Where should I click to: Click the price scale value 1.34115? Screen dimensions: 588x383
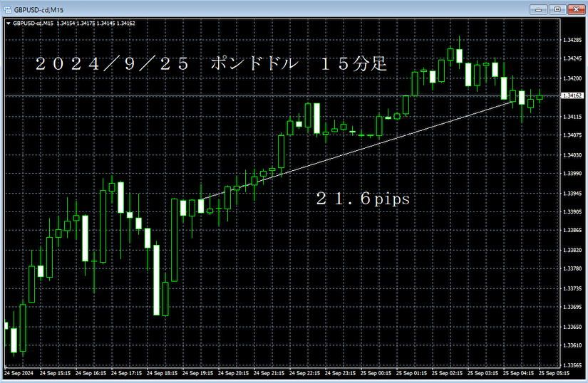(572, 117)
